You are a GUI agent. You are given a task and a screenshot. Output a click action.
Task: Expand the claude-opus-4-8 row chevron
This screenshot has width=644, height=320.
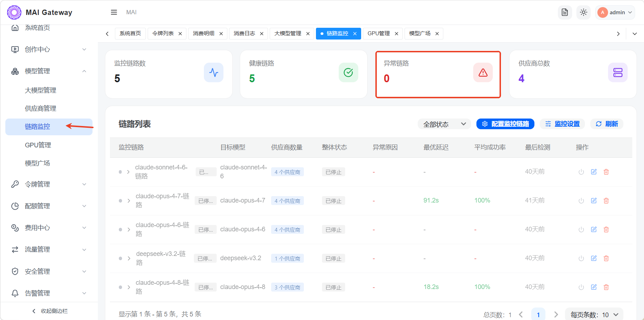click(x=129, y=287)
